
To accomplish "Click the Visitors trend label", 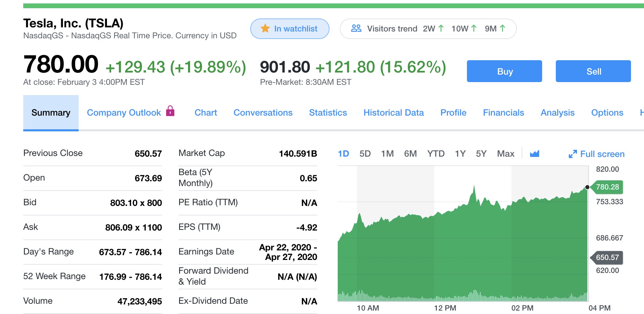I will (x=392, y=29).
